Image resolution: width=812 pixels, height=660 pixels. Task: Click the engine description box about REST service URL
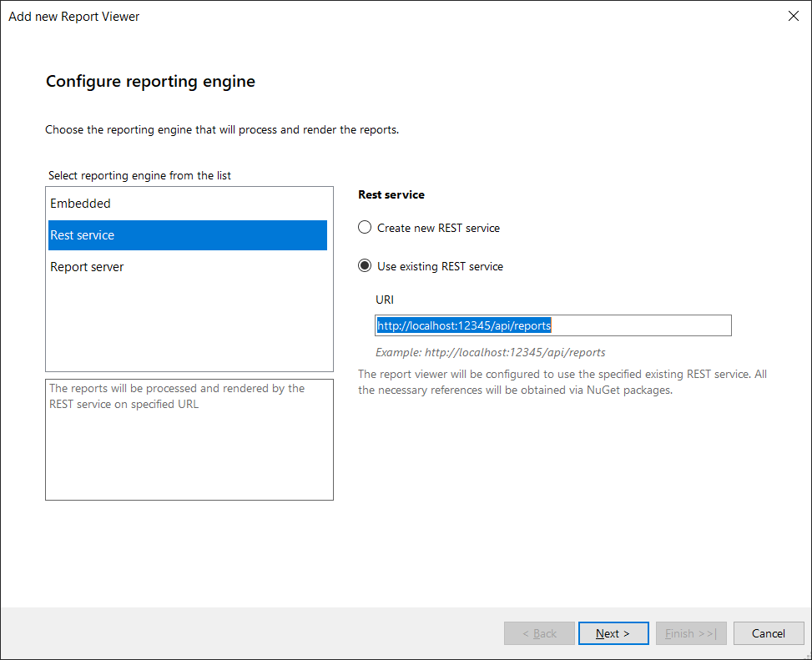pos(189,440)
